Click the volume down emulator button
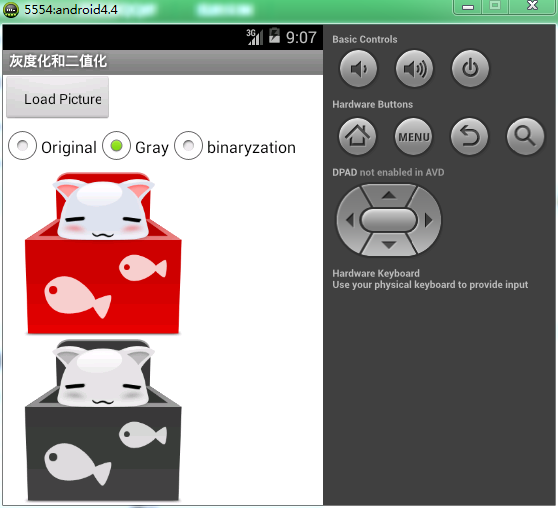Image resolution: width=558 pixels, height=508 pixels. tap(358, 68)
